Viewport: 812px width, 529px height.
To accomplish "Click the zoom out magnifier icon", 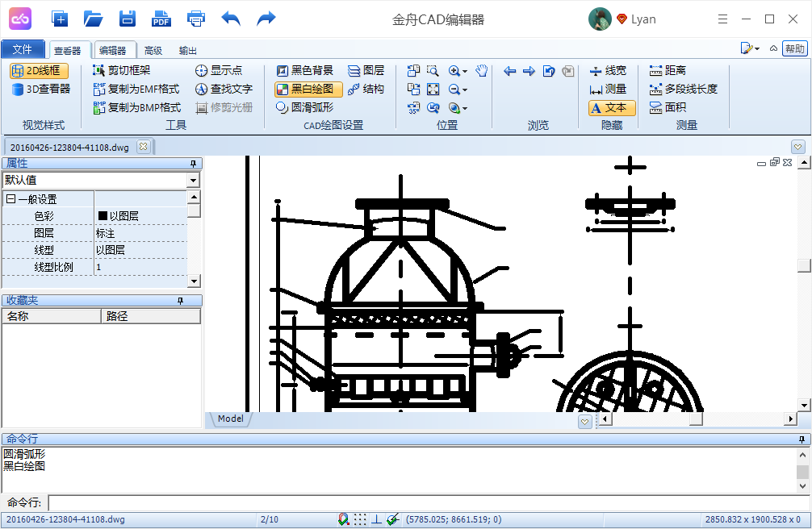I will 454,90.
